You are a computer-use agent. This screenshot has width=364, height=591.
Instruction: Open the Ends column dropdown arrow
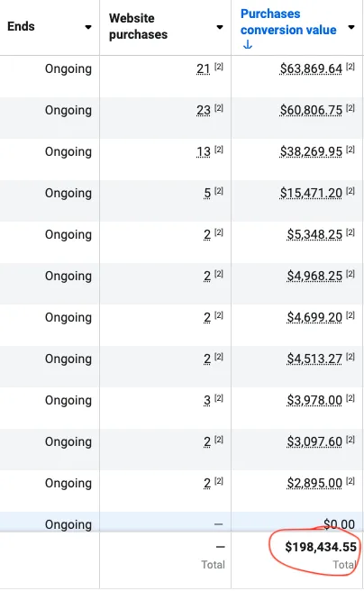coord(88,27)
